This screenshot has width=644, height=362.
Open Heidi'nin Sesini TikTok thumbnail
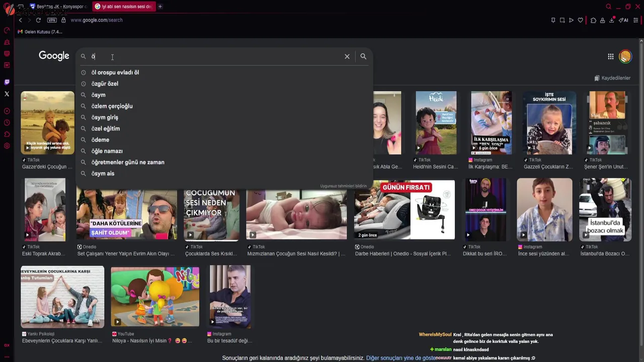pyautogui.click(x=436, y=123)
